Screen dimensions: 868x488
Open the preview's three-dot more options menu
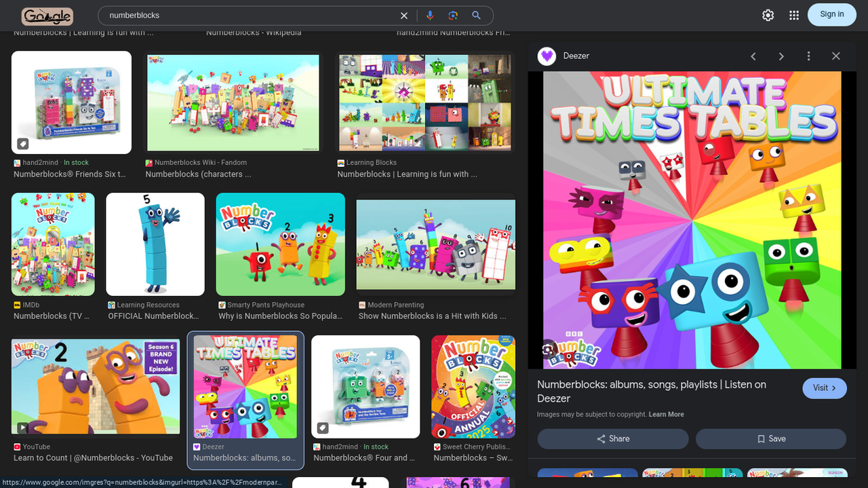808,56
